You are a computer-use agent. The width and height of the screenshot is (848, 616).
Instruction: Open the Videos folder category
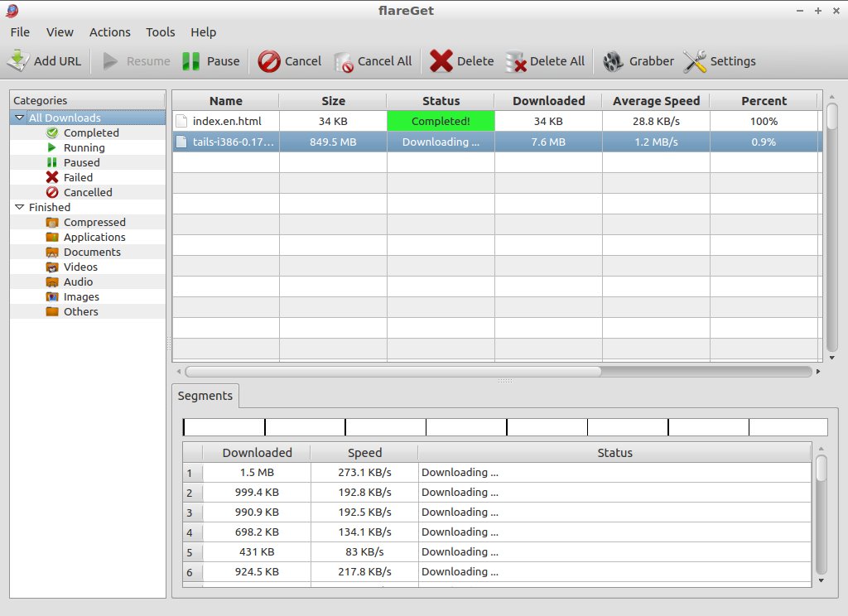coord(80,267)
